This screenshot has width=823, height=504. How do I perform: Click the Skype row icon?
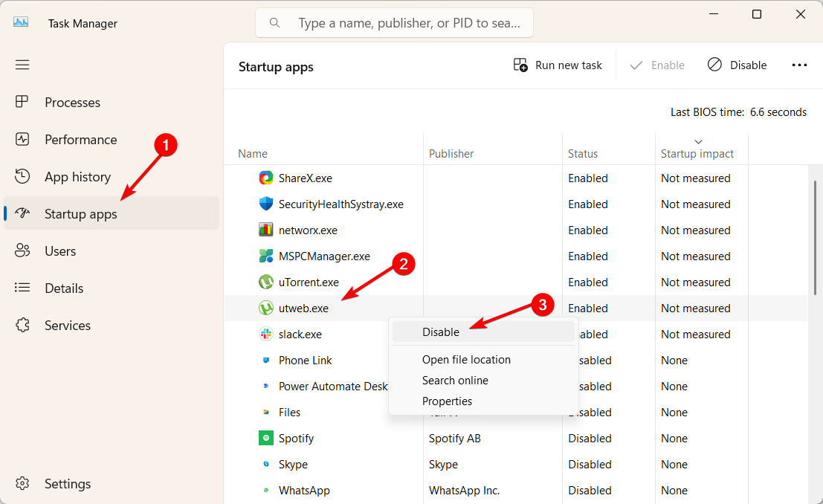(x=266, y=464)
